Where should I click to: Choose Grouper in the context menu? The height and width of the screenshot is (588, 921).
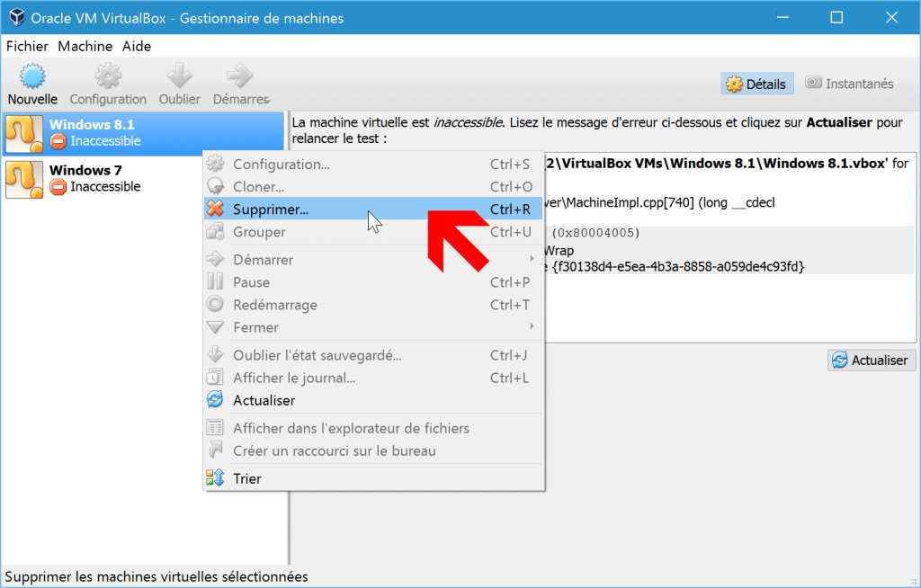(x=373, y=232)
